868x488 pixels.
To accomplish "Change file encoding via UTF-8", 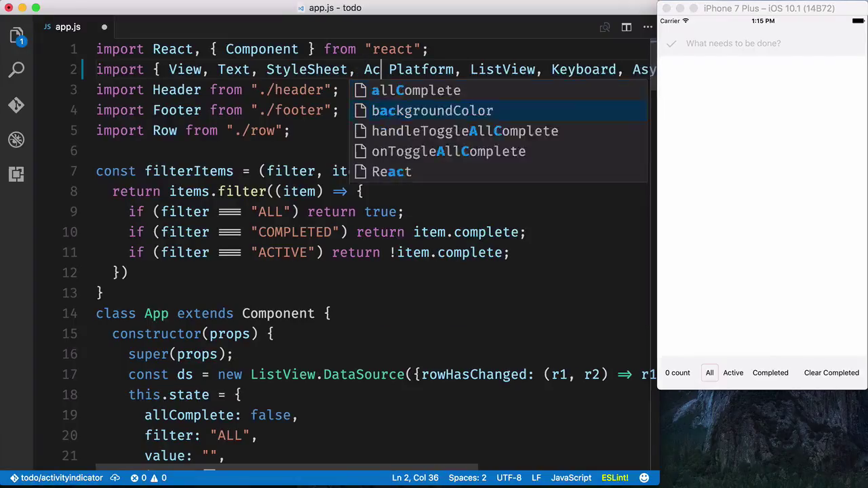I will point(509,478).
